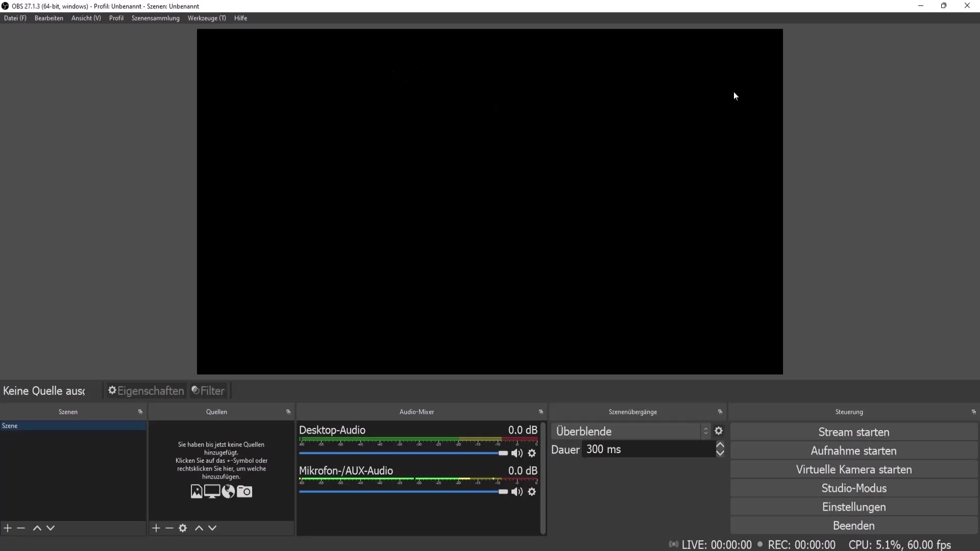980x551 pixels.
Task: Move source down in the Quellen panel
Action: point(212,528)
